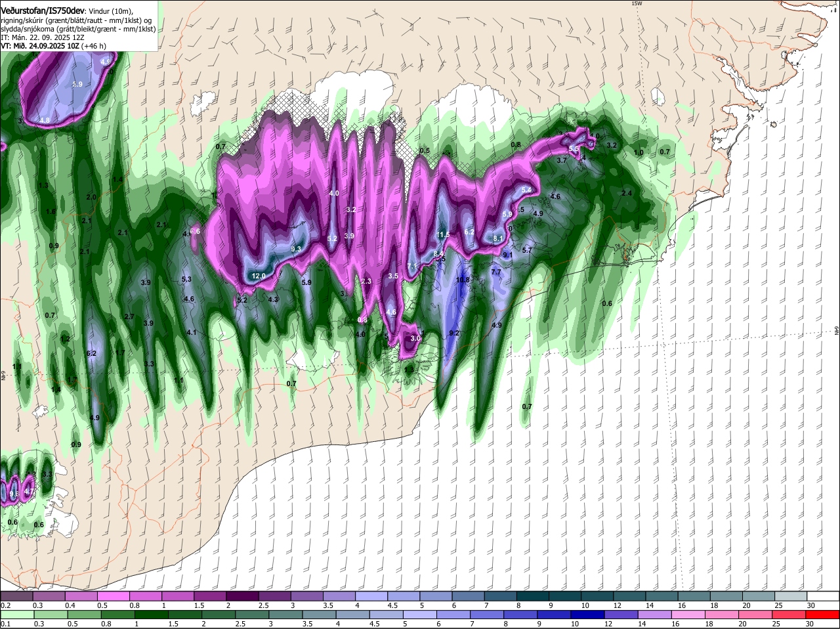840x629 pixels.
Task: Click the 5.7 value label on the map
Action: click(x=526, y=250)
